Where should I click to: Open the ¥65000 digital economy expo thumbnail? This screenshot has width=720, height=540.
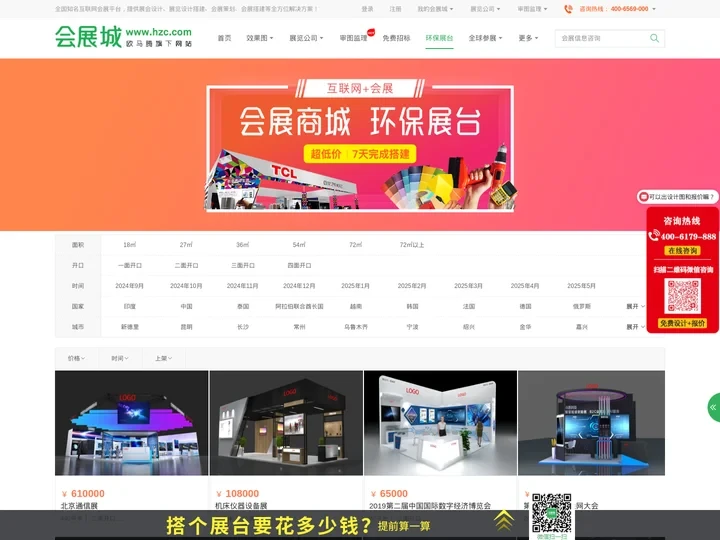440,423
